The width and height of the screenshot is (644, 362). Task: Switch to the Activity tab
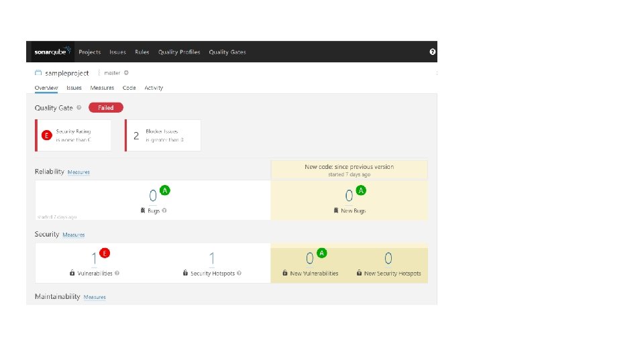[x=154, y=88]
